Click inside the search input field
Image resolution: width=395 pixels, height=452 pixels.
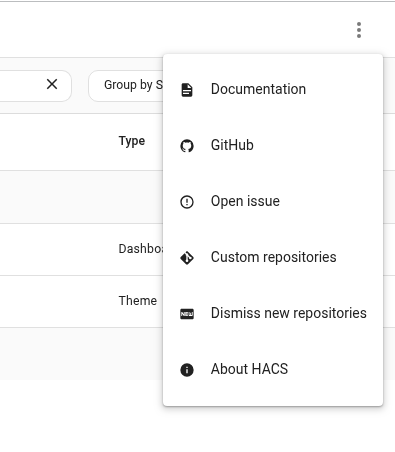20,86
